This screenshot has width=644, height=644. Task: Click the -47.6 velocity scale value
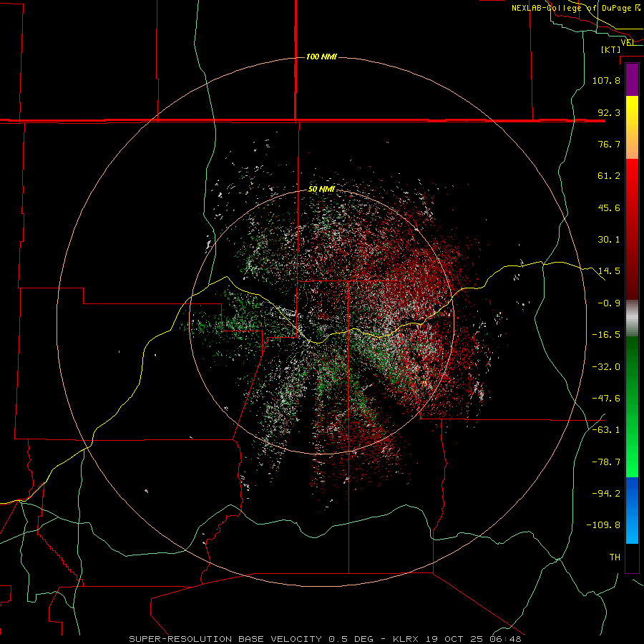(x=606, y=399)
